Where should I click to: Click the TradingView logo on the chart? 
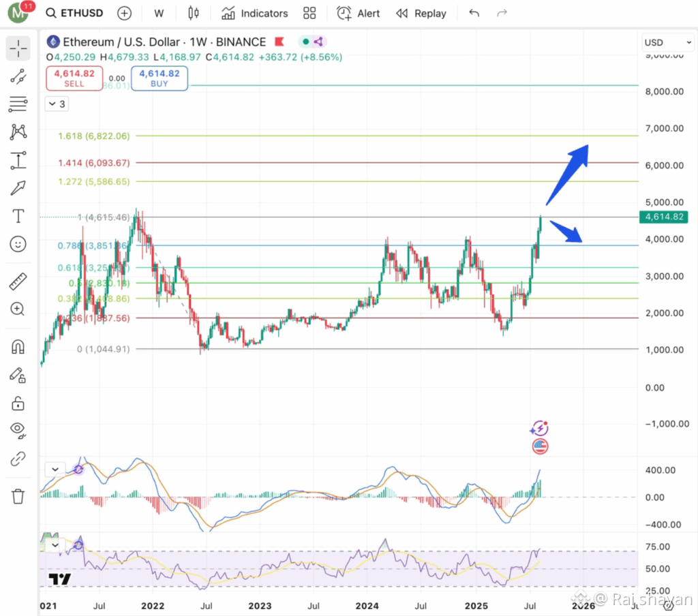pyautogui.click(x=60, y=579)
